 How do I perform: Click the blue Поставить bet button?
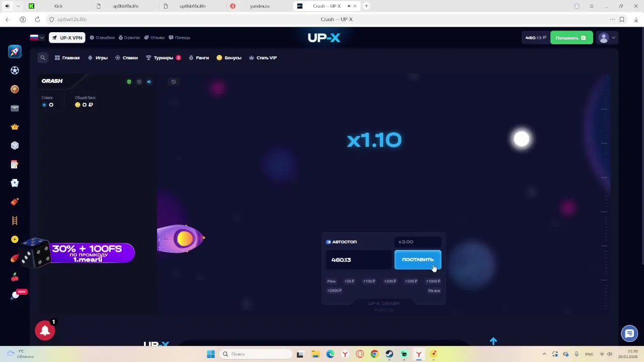[418, 259]
